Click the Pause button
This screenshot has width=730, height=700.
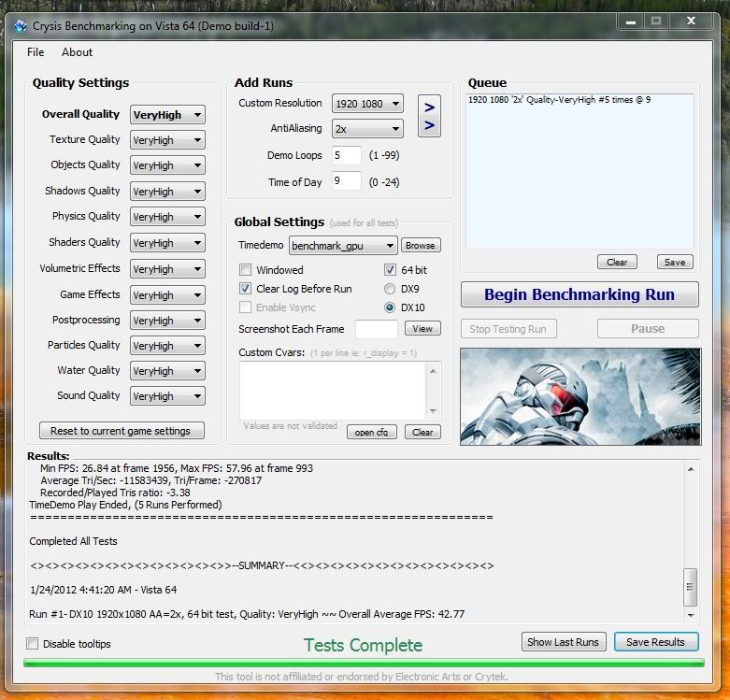[648, 329]
